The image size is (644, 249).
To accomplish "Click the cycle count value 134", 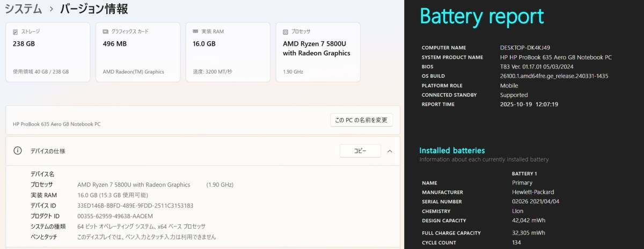I will tap(517, 243).
